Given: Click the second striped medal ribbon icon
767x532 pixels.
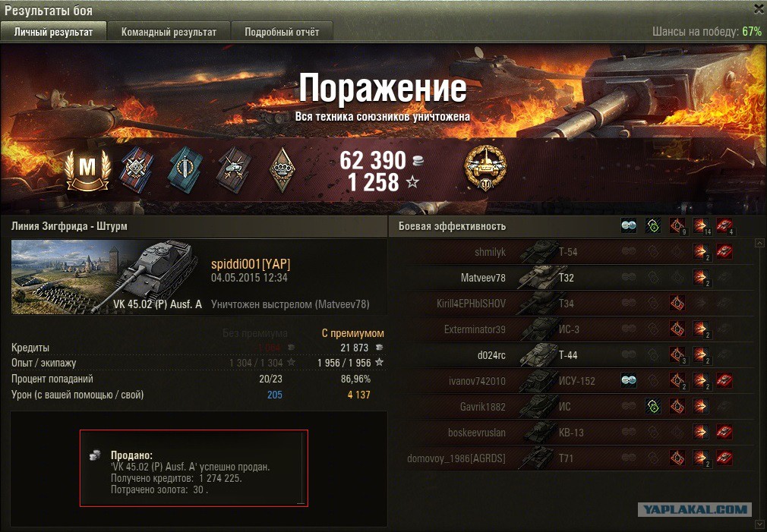Looking at the screenshot, I should [x=185, y=169].
